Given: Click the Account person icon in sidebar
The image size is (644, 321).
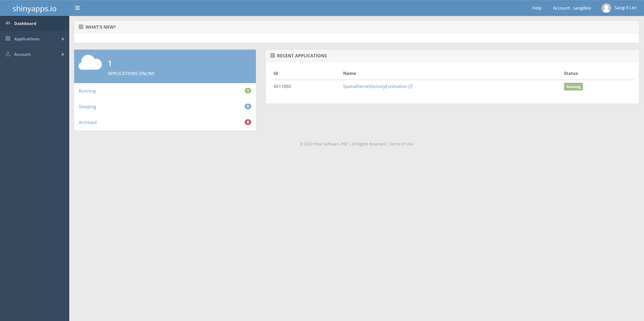Looking at the screenshot, I should click(8, 54).
